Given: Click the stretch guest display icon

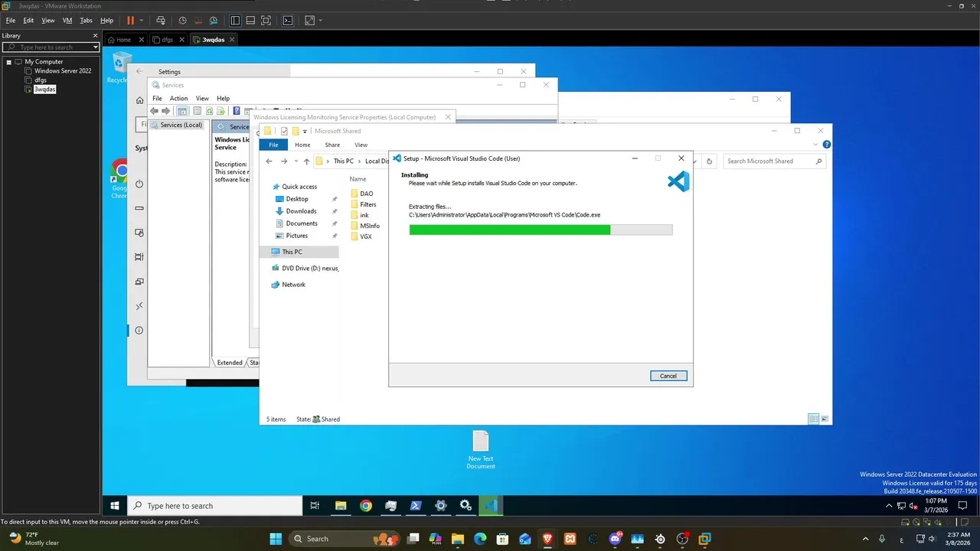Looking at the screenshot, I should 309,21.
